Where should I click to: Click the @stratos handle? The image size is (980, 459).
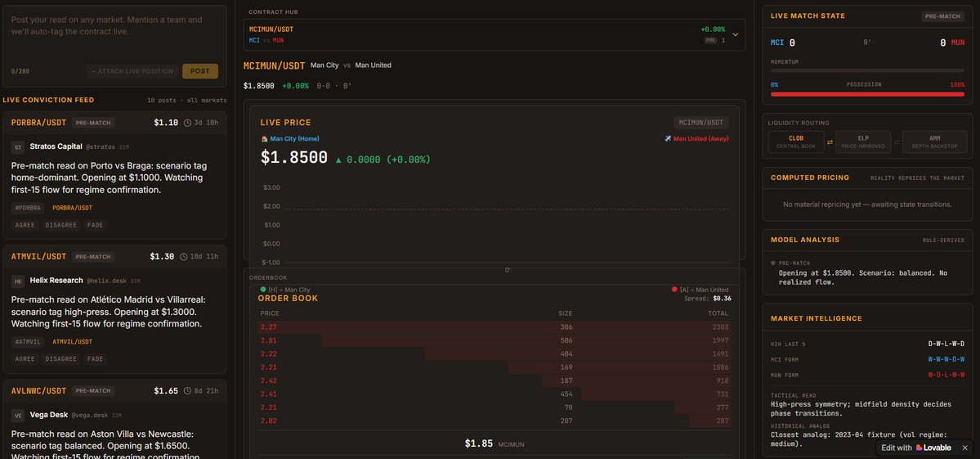(x=101, y=147)
